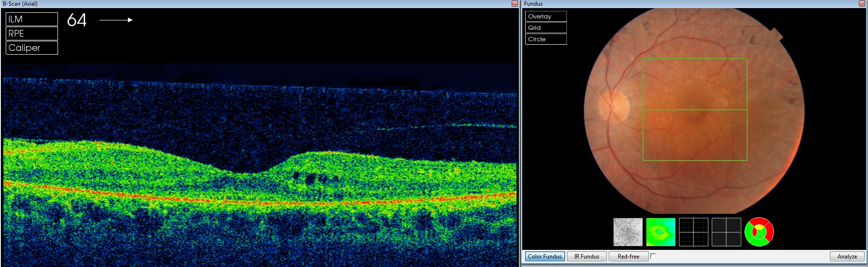Viewport: 868px width, 267px height.
Task: Toggle the Overlay option on fundus
Action: point(546,16)
